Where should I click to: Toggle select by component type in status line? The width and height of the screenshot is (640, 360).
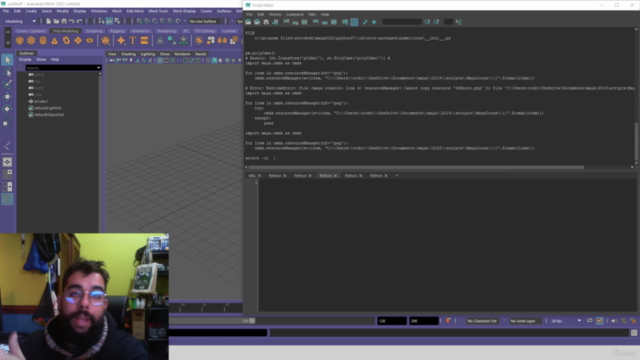(117, 21)
